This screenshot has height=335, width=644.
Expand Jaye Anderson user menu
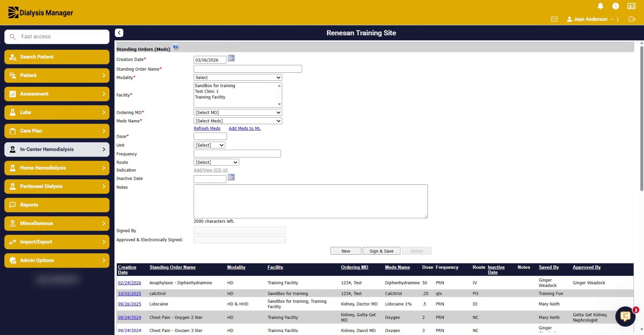pos(590,19)
